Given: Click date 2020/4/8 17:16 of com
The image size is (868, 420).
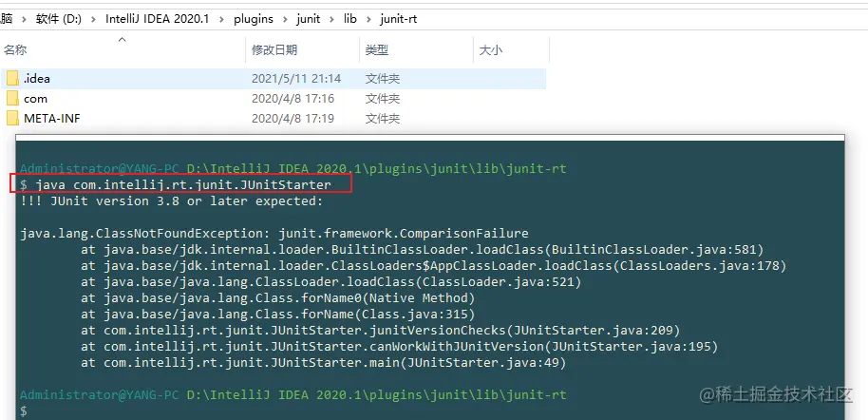Looking at the screenshot, I should tap(292, 99).
